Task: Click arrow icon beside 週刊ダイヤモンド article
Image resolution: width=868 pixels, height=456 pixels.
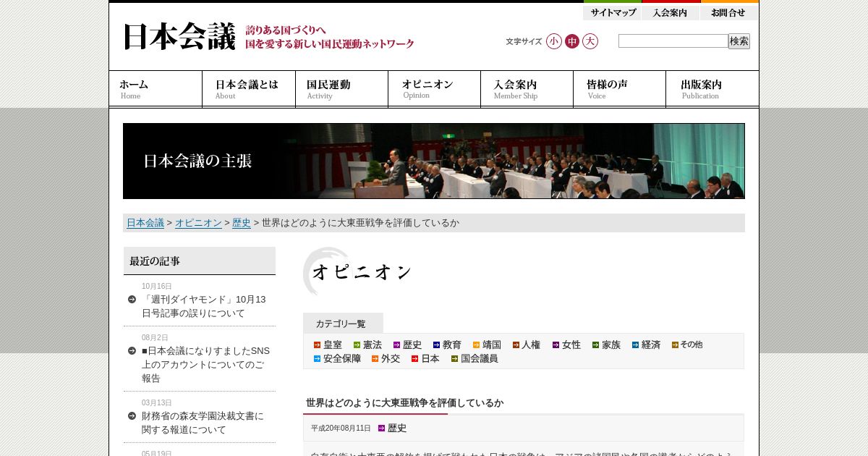Action: click(x=132, y=300)
